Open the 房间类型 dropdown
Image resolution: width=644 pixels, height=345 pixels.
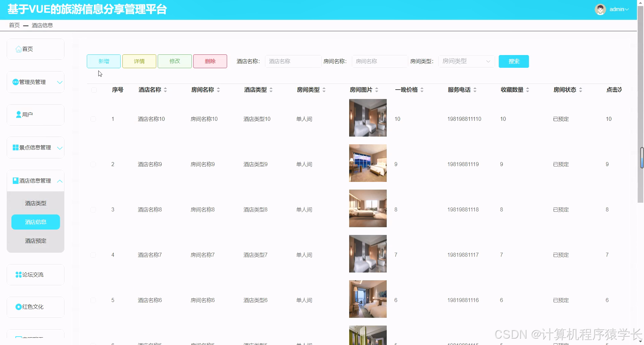[x=466, y=61]
